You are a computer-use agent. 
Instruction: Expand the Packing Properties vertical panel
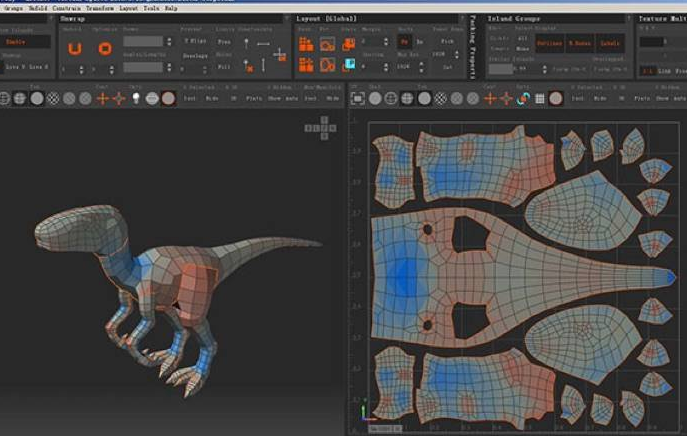click(x=472, y=46)
